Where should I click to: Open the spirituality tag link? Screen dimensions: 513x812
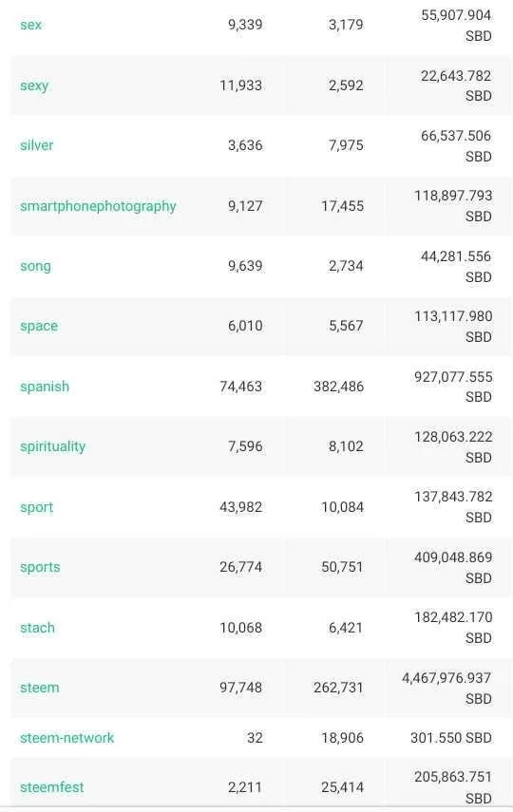point(52,446)
